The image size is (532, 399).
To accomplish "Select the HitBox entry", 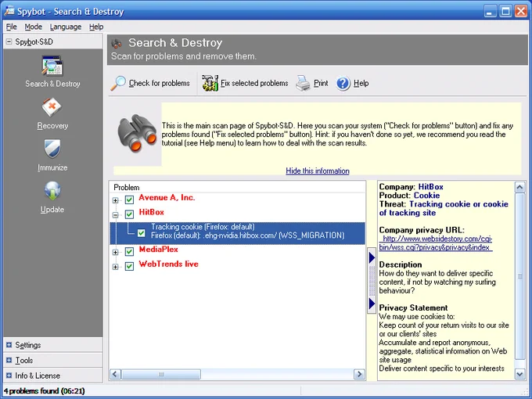I will click(151, 212).
